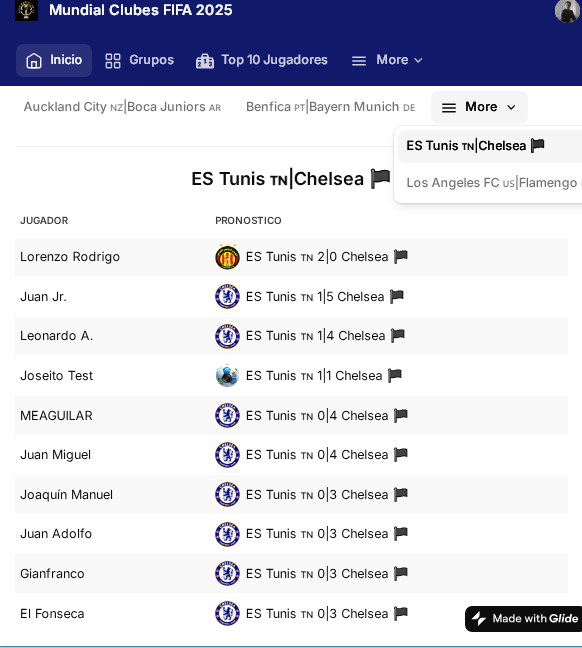The height and width of the screenshot is (648, 582).
Task: Click the Grupos grid icon
Action: (113, 61)
